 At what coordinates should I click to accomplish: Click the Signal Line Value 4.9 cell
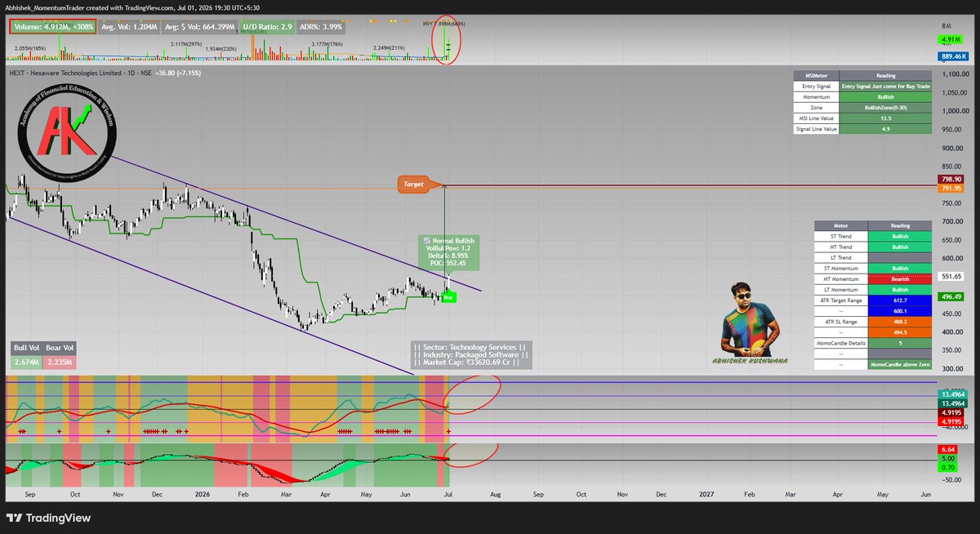click(885, 128)
